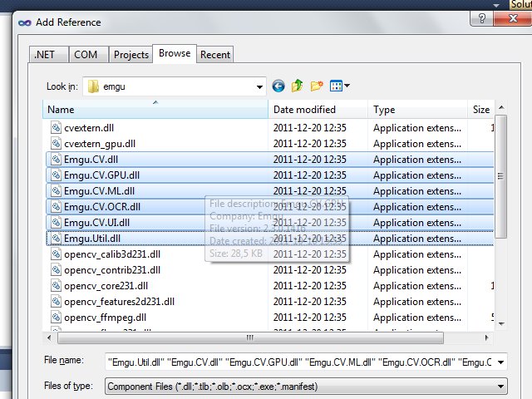Select the opencv_features2d231.dll file name

119,302
